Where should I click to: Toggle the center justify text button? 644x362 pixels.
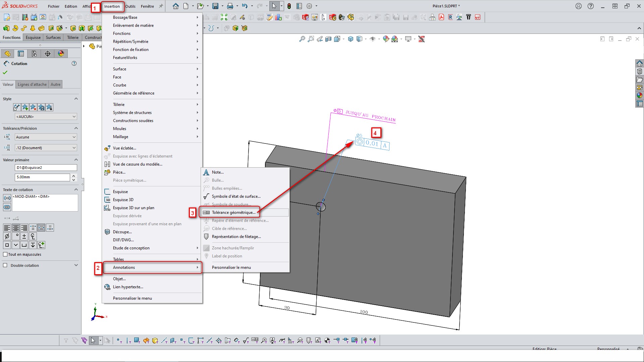[x=15, y=228]
